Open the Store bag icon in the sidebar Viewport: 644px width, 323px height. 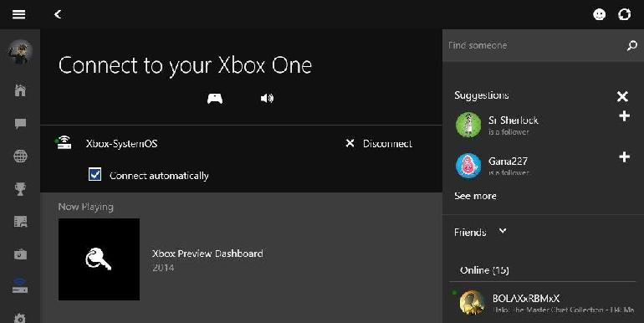coord(20,254)
